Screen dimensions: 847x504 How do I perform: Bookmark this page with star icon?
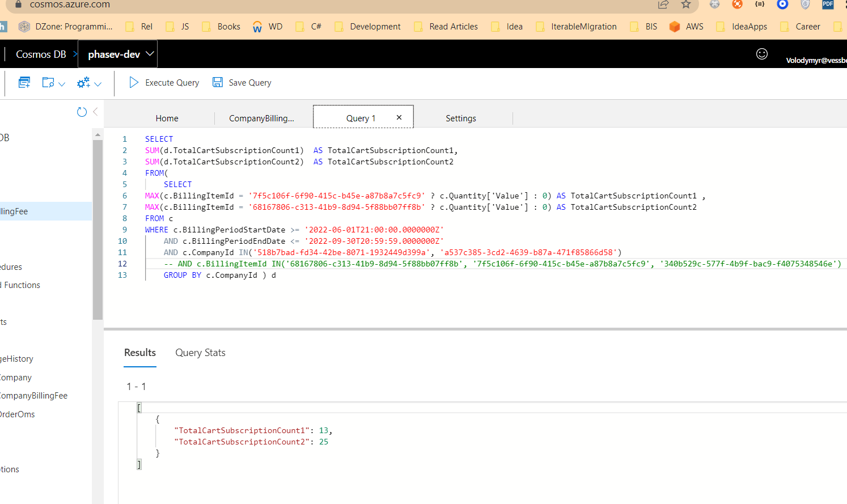686,4
